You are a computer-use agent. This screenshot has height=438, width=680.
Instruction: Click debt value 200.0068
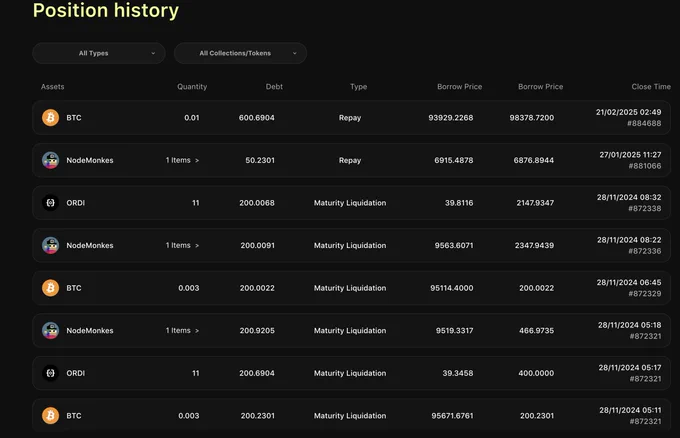tap(257, 203)
